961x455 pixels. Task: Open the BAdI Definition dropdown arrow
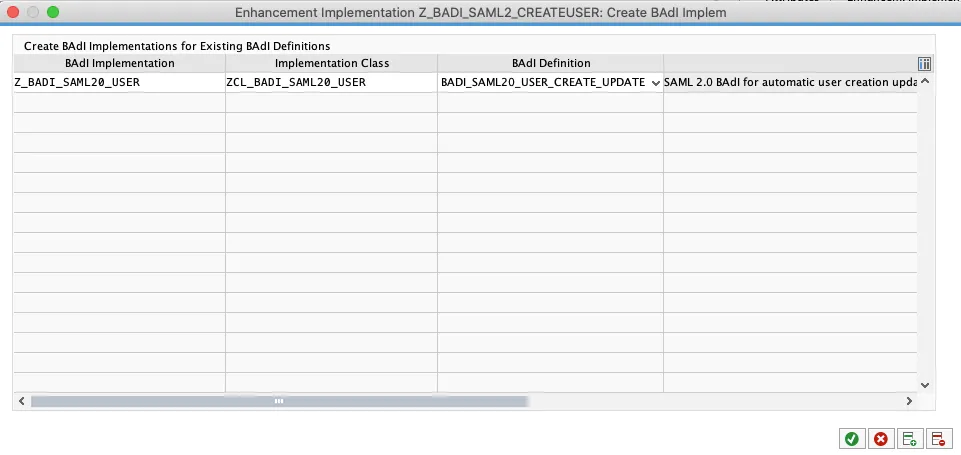click(656, 83)
